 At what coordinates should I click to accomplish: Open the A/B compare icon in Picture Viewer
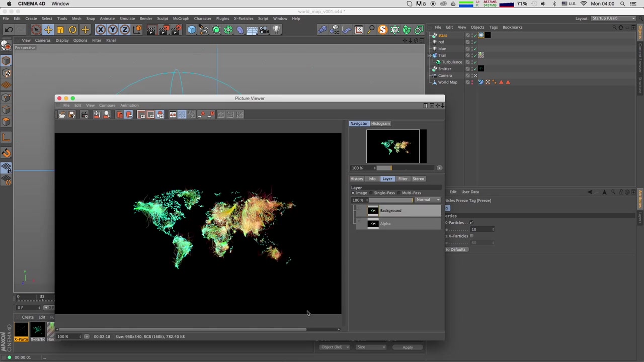pos(172,115)
